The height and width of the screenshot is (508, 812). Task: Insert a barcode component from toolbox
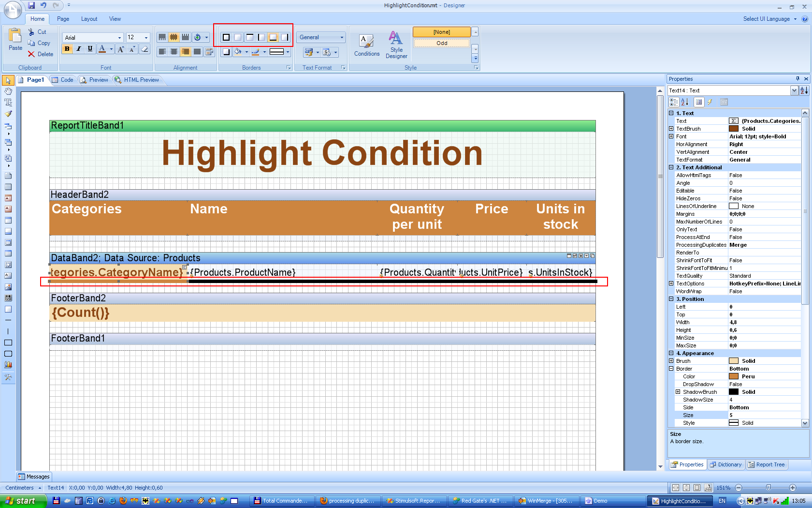(x=8, y=298)
